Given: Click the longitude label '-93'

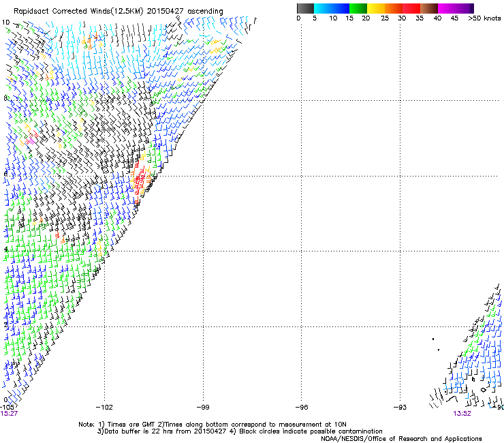Looking at the screenshot, I should click(400, 408).
